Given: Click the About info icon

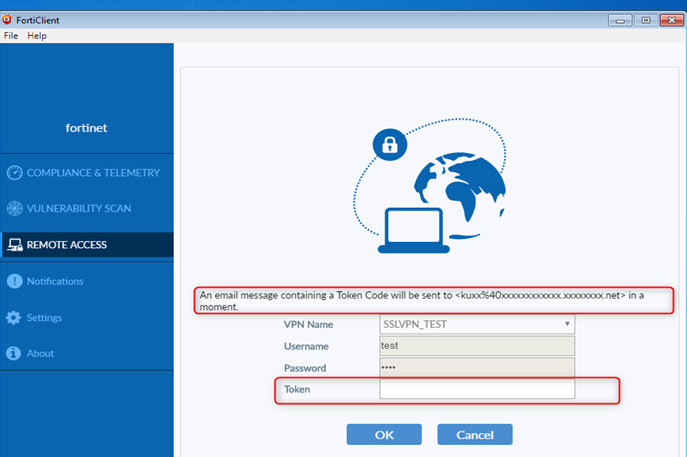Looking at the screenshot, I should click(x=14, y=353).
